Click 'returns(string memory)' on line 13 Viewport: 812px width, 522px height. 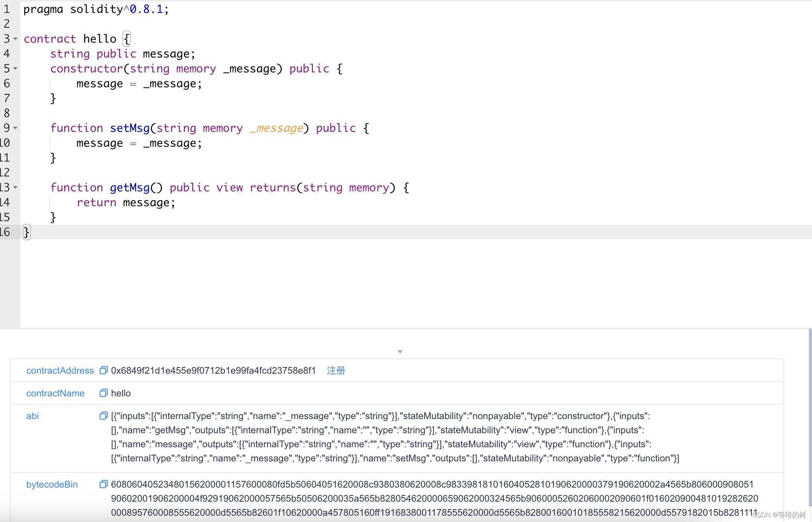point(323,187)
